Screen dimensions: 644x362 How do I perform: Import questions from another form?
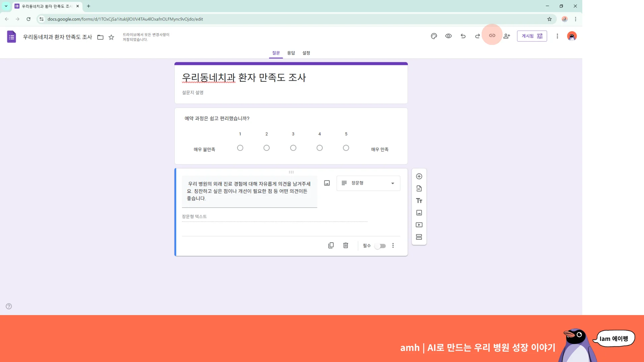[x=419, y=188]
